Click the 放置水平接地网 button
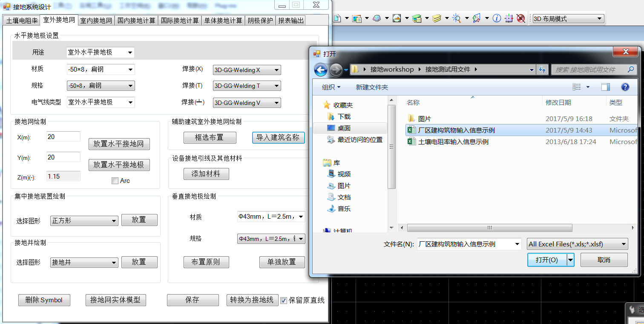This screenshot has height=324, width=644. 119,144
